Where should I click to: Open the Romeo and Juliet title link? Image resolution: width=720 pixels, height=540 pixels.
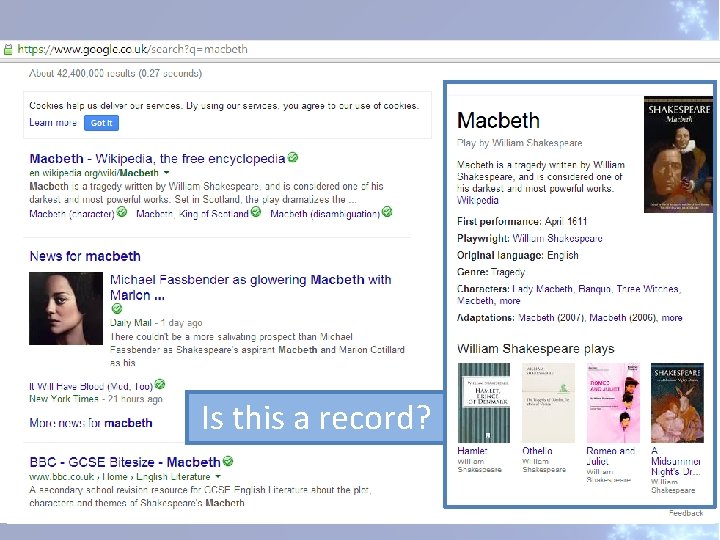tap(610, 456)
